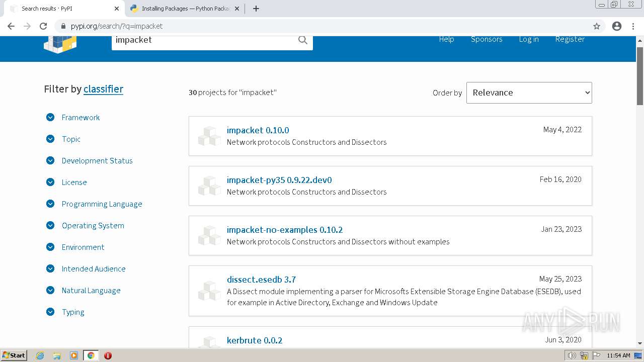Open Internet Explorer from taskbar
The width and height of the screenshot is (644, 362).
[40, 355]
